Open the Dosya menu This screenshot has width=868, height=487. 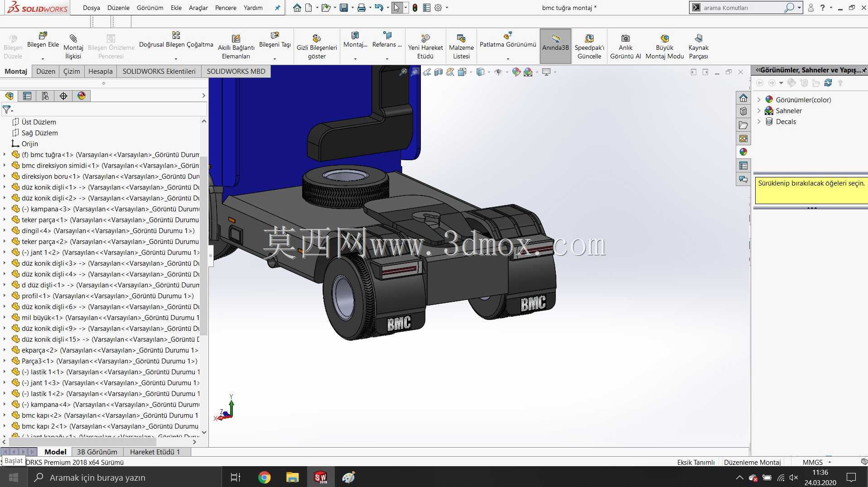pos(91,8)
